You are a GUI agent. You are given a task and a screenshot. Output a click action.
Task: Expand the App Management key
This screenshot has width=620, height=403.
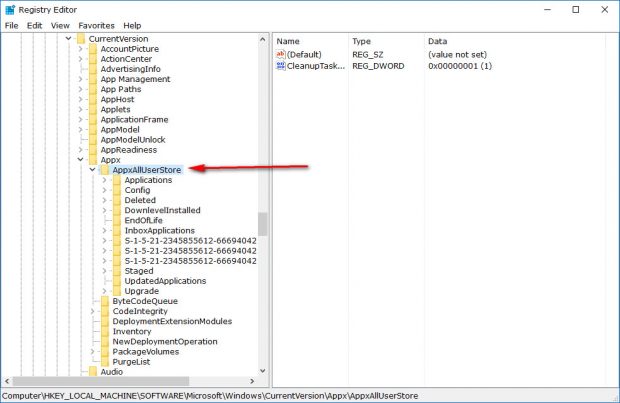[80, 79]
